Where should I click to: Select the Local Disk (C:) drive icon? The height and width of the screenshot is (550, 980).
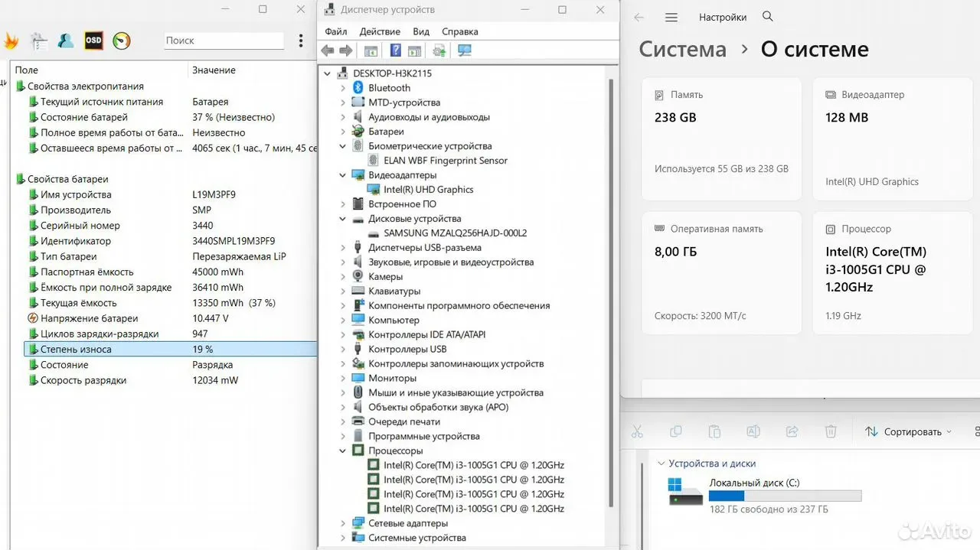[685, 492]
